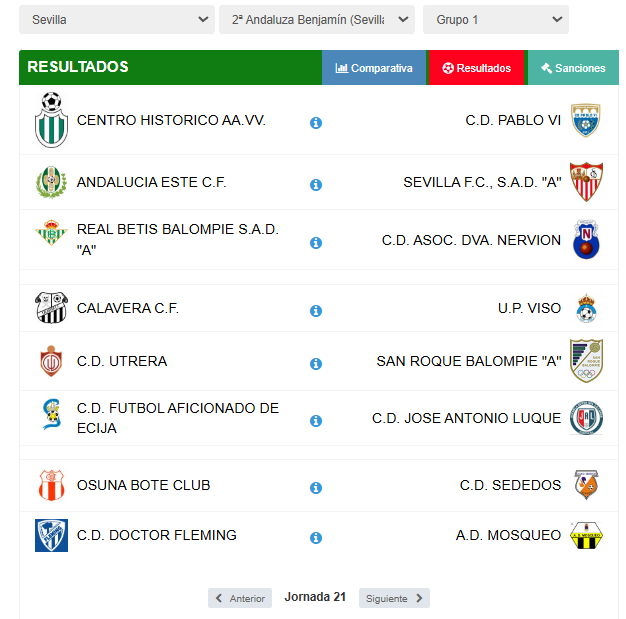Go to next jornada with Siguiente

(394, 598)
